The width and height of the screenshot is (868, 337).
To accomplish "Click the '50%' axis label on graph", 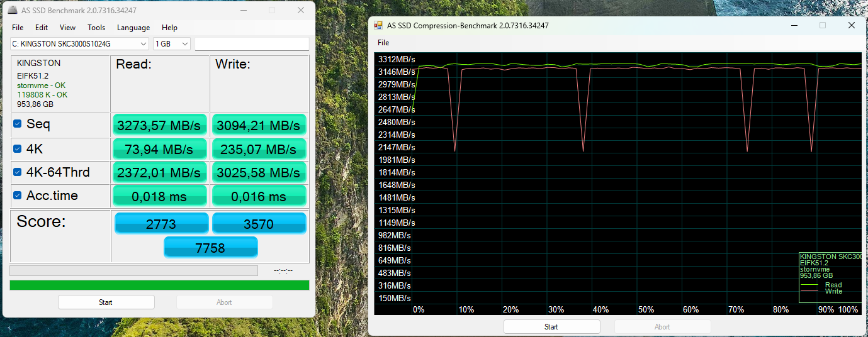I will pyautogui.click(x=646, y=310).
